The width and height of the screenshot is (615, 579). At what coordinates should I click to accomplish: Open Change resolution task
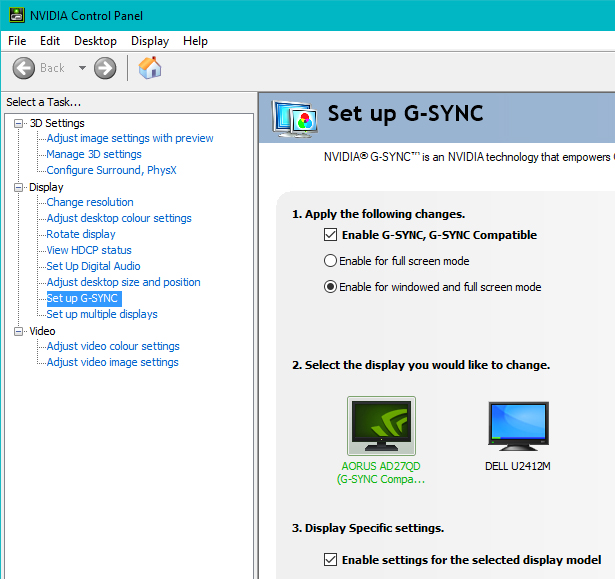(x=90, y=202)
